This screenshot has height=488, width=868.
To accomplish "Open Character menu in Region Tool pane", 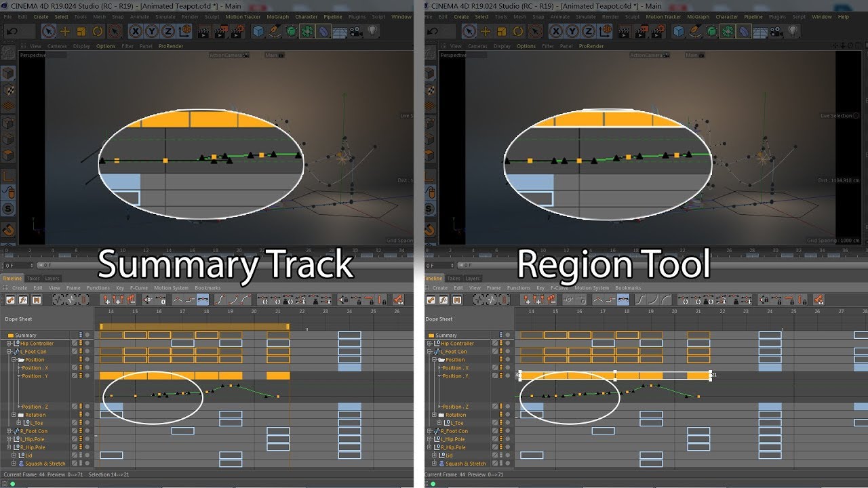I will coord(726,17).
